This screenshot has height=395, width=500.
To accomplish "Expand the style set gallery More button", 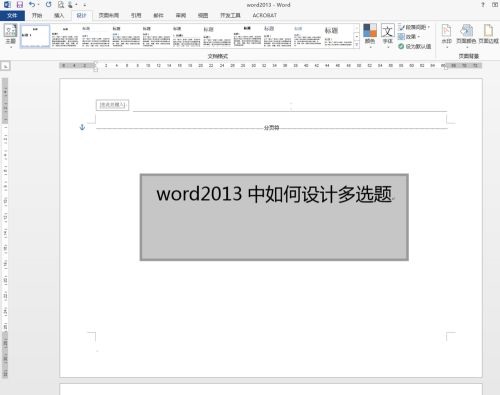I will point(357,44).
